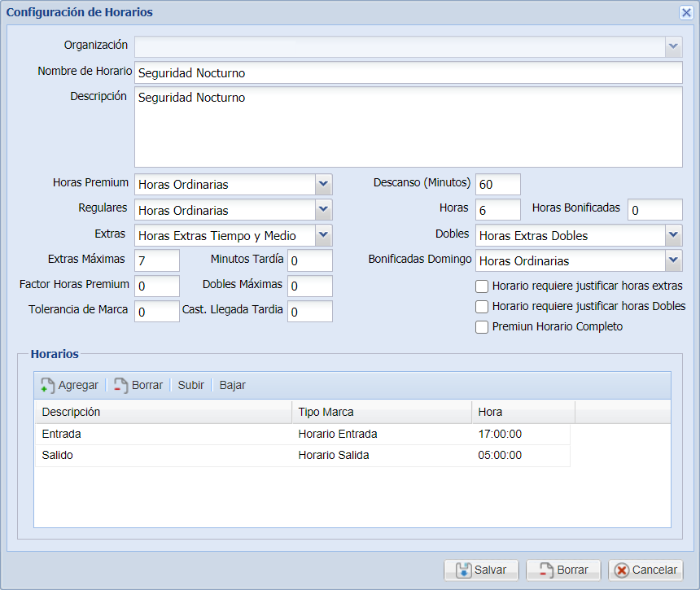This screenshot has width=700, height=590.
Task: Click the Nombre de Horario text field
Action: pos(408,73)
